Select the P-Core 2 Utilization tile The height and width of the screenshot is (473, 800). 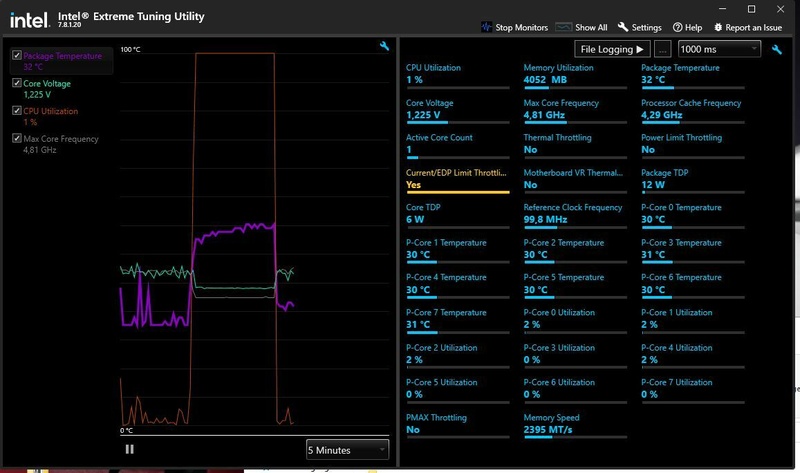[x=457, y=356]
